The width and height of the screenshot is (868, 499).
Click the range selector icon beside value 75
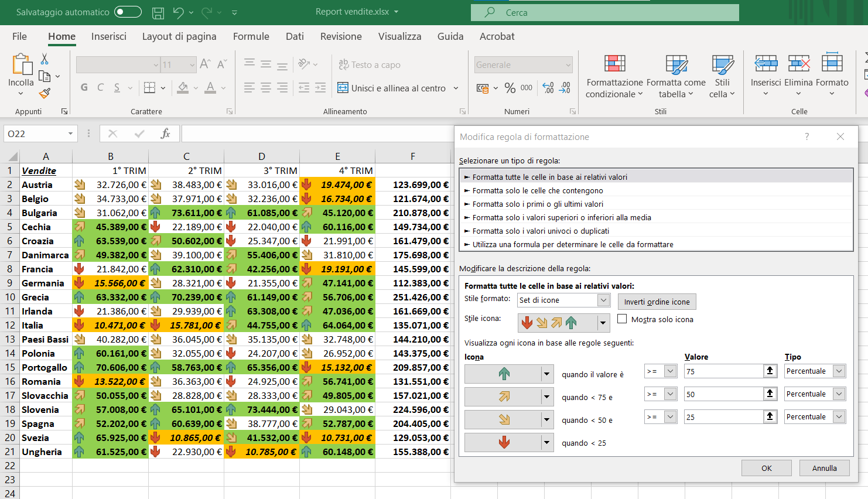770,371
